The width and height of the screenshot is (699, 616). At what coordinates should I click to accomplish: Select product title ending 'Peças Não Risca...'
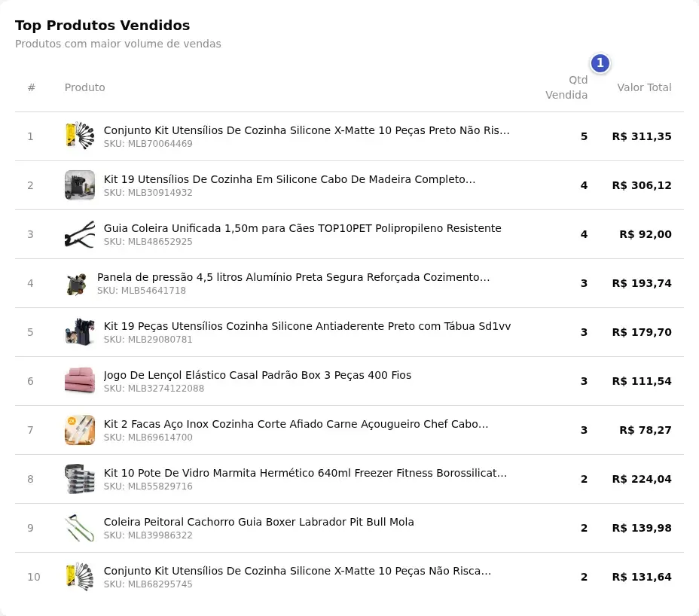(x=298, y=571)
